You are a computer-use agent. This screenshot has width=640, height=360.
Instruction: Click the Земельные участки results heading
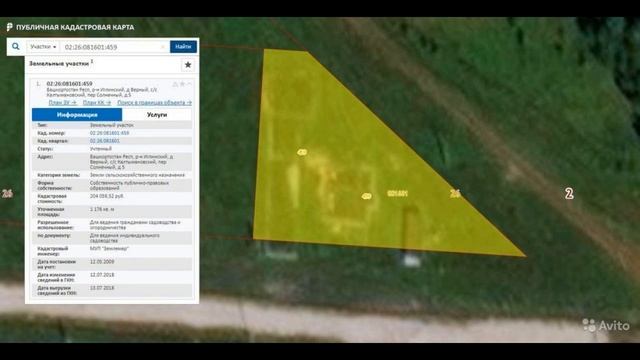[59, 64]
